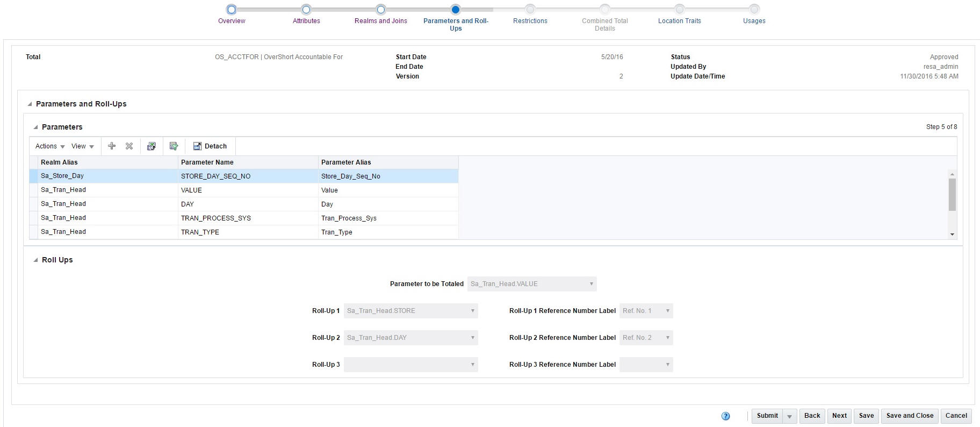This screenshot has height=427, width=980.
Task: Collapse the Roll Ups section
Action: (35, 260)
